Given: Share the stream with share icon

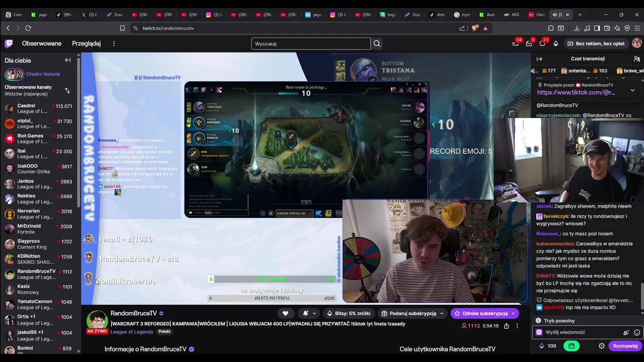Looking at the screenshot, I should tap(507, 326).
